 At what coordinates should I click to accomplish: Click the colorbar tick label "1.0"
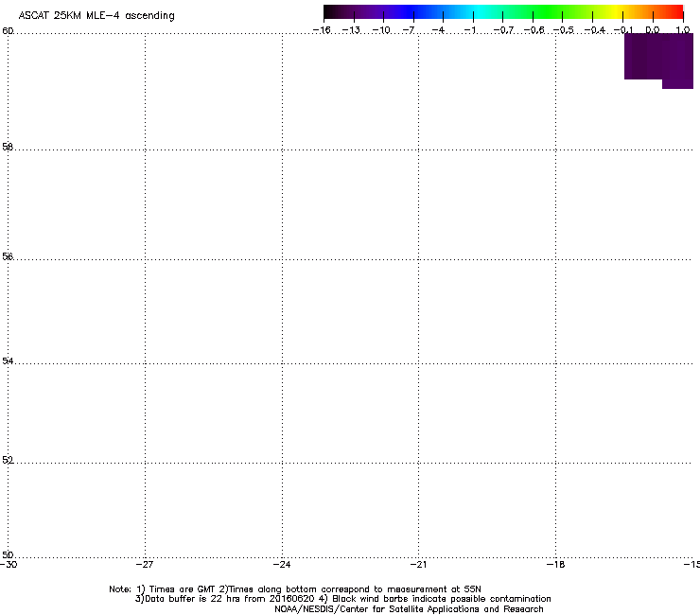[683, 30]
